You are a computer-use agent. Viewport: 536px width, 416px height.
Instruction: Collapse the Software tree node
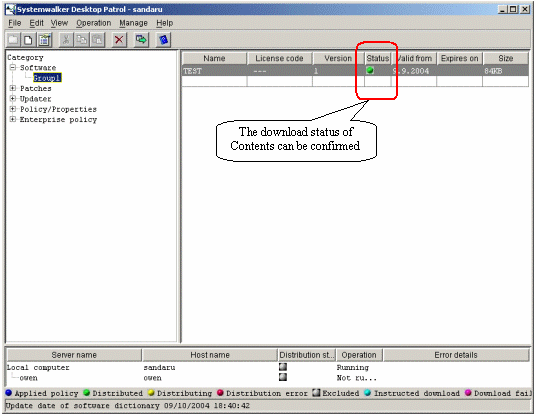pos(13,67)
